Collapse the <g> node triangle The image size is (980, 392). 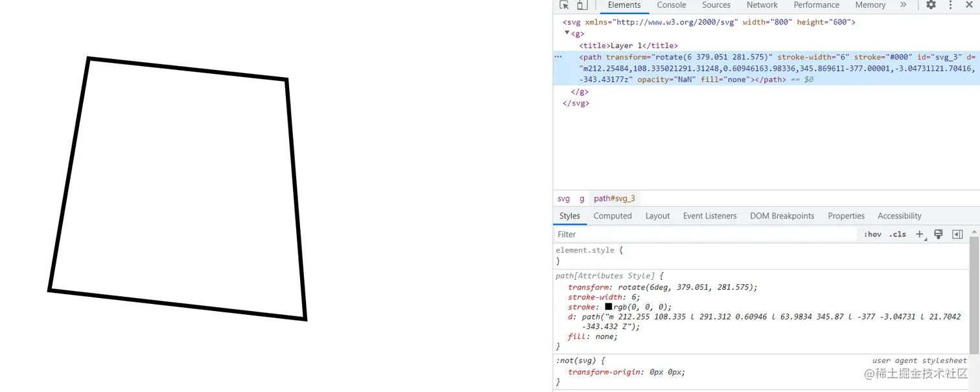coord(567,33)
